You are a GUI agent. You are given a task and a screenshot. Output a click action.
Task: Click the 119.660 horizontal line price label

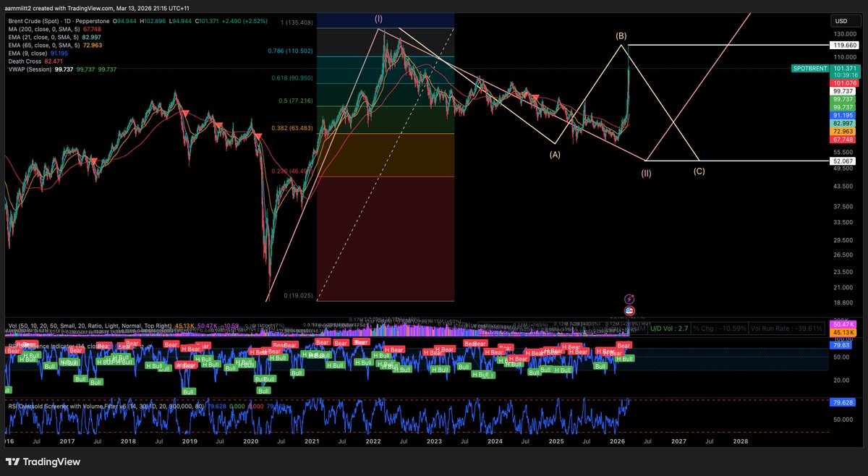click(844, 45)
